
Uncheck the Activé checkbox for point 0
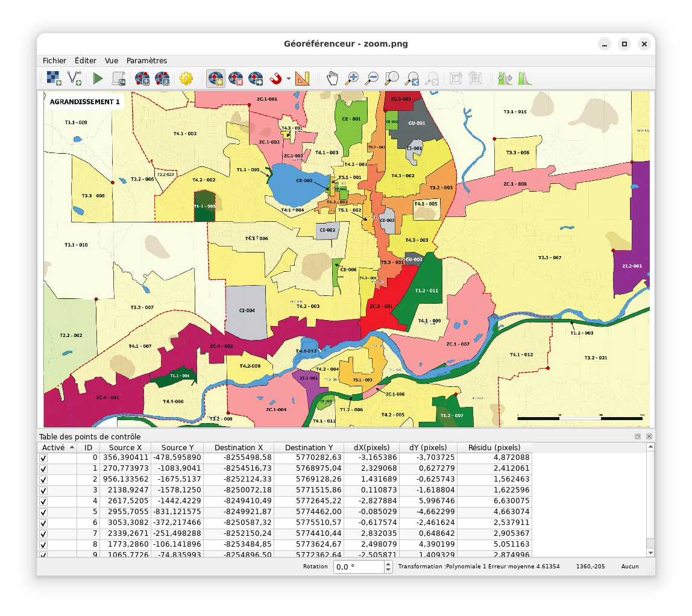point(43,458)
